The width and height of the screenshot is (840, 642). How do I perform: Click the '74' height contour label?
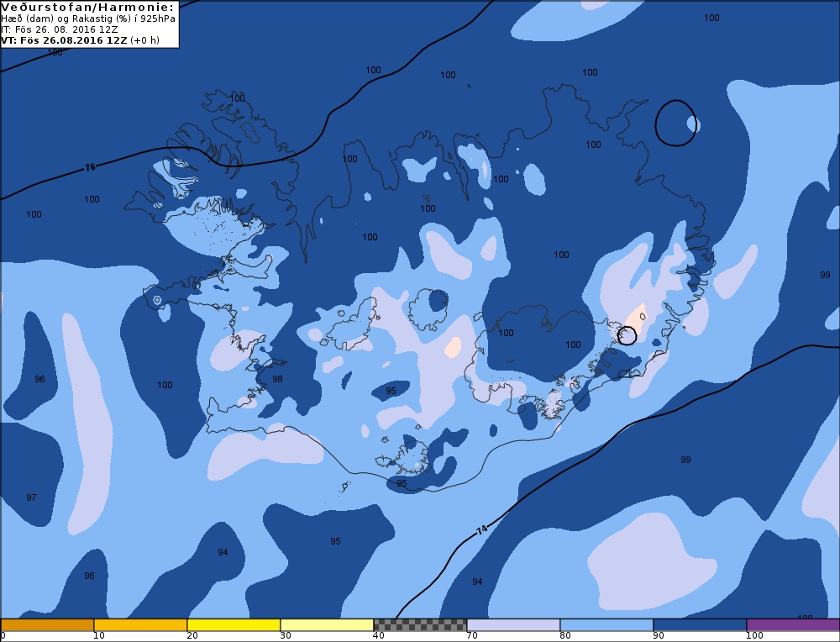(482, 530)
